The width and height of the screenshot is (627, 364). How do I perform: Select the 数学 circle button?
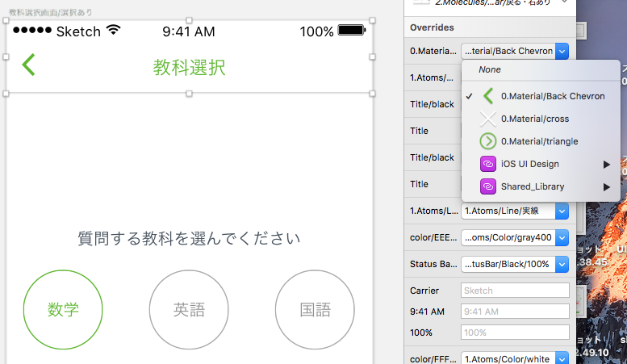pos(63,310)
